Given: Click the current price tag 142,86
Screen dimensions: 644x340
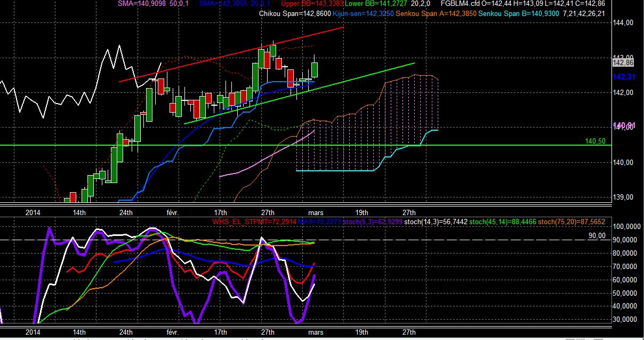Looking at the screenshot, I should [x=623, y=63].
